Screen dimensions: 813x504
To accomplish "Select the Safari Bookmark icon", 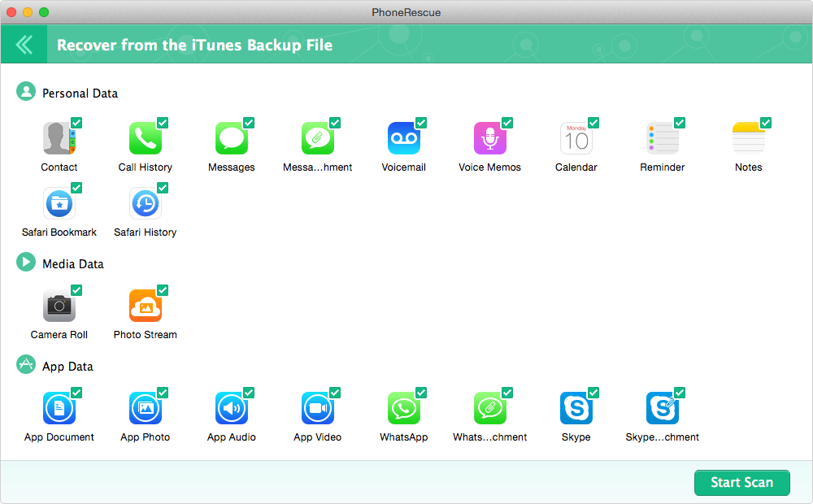I will point(59,203).
